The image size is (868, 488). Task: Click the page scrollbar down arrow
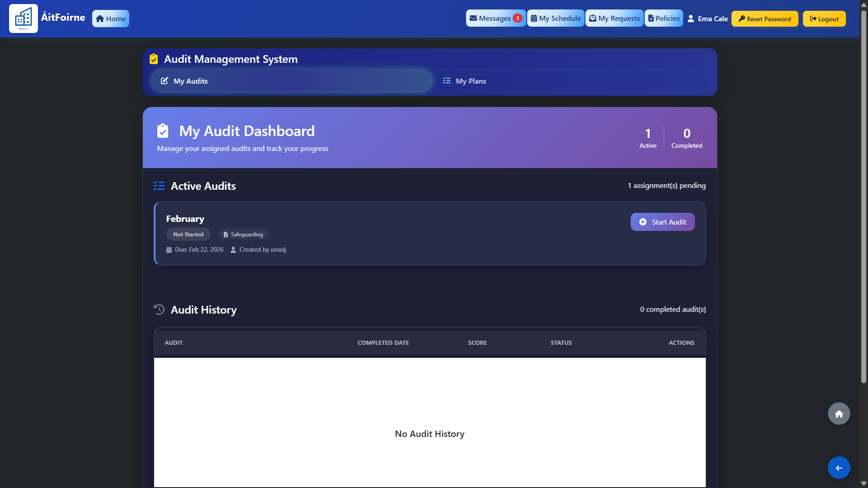[x=863, y=483]
